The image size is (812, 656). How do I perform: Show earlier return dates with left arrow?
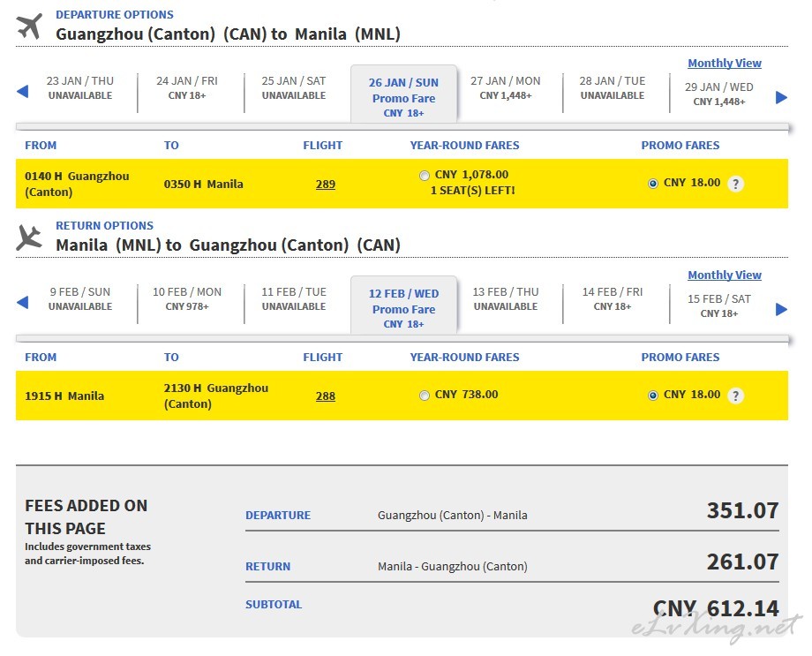pyautogui.click(x=22, y=303)
